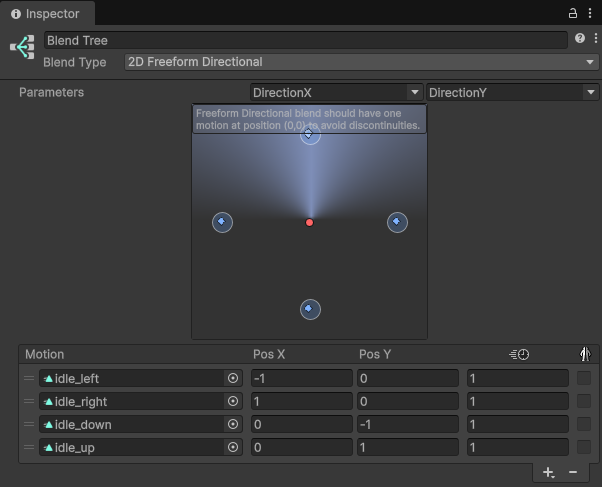Viewport: 602px width, 487px height.
Task: Edit time scale value for idle_right
Action: [x=518, y=401]
